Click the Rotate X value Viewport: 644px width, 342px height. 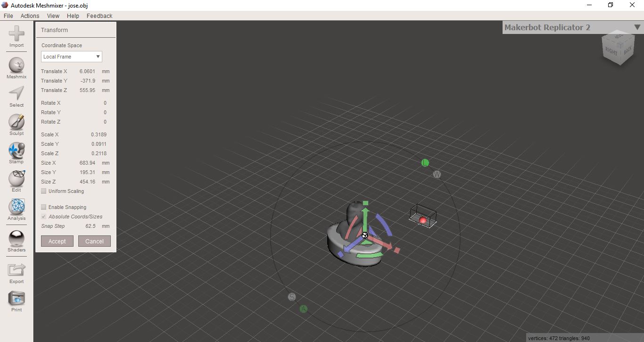tap(105, 103)
